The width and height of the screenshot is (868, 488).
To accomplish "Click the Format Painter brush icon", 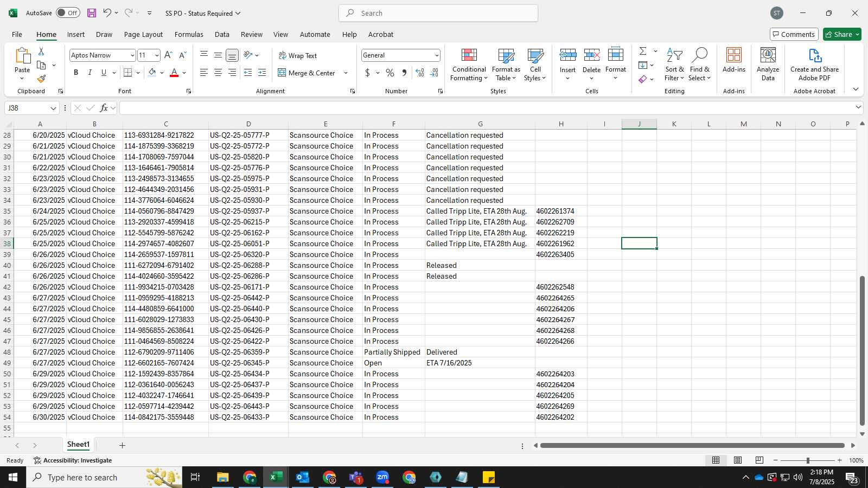I will (41, 79).
